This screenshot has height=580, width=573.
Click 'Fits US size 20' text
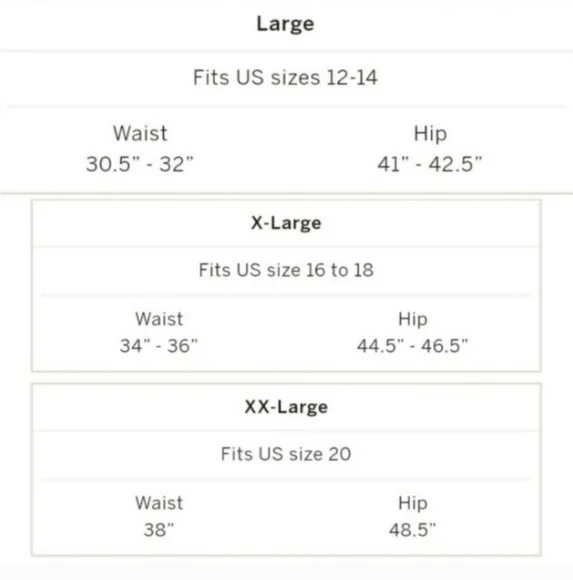(x=286, y=454)
